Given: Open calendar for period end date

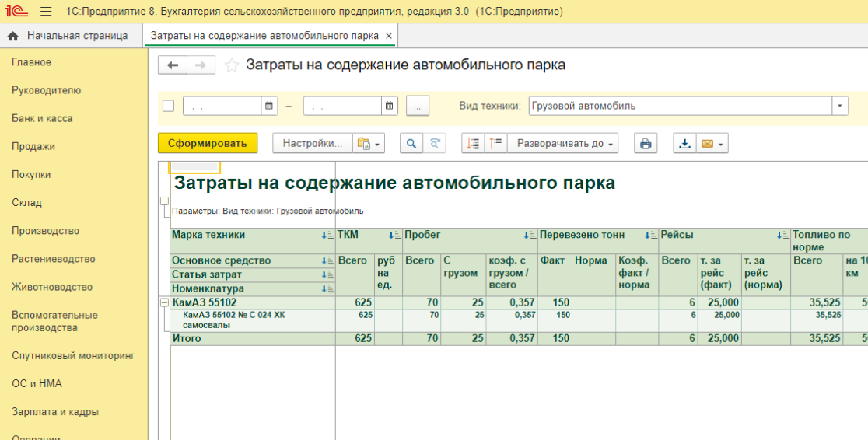Looking at the screenshot, I should 389,106.
